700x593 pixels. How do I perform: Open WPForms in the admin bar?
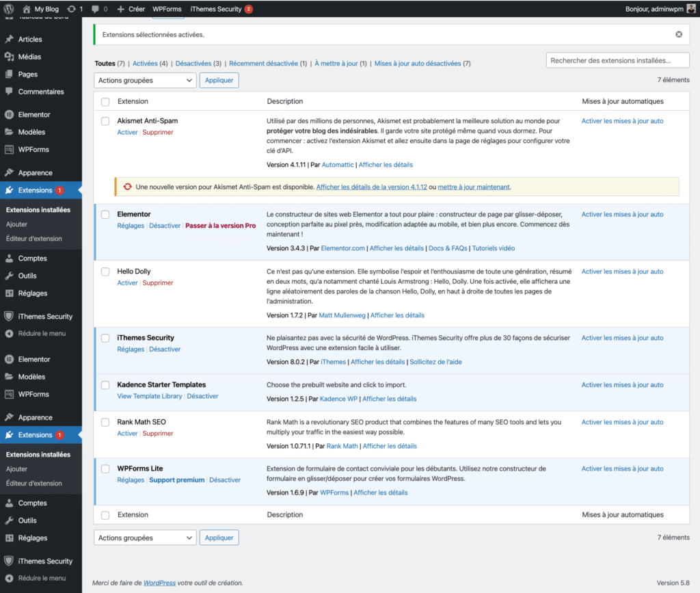pyautogui.click(x=167, y=9)
